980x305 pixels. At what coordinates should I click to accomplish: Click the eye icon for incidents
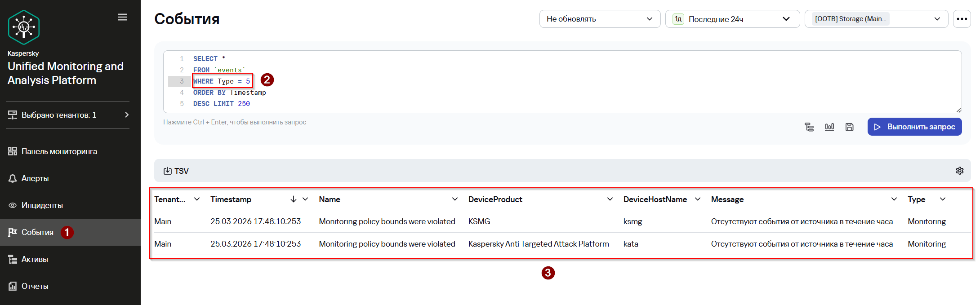(13, 205)
